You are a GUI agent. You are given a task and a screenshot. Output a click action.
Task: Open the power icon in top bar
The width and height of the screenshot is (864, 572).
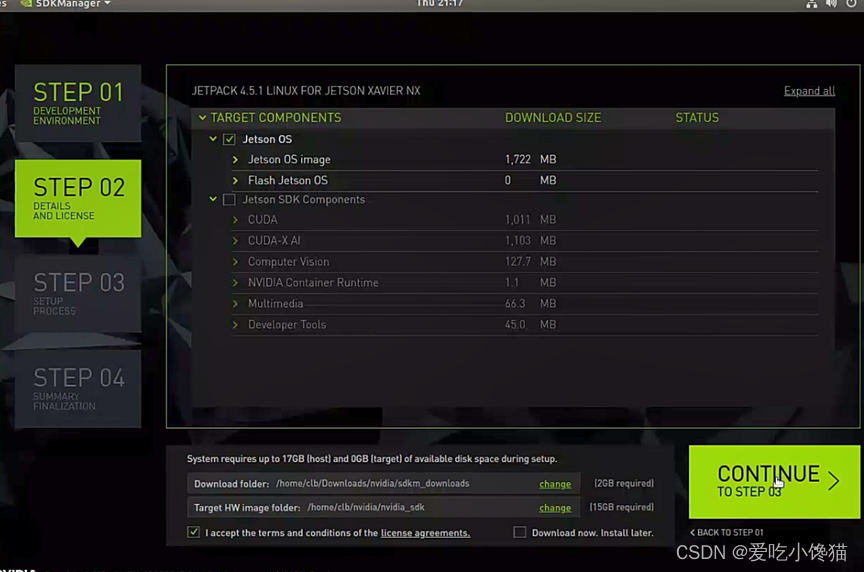click(851, 4)
